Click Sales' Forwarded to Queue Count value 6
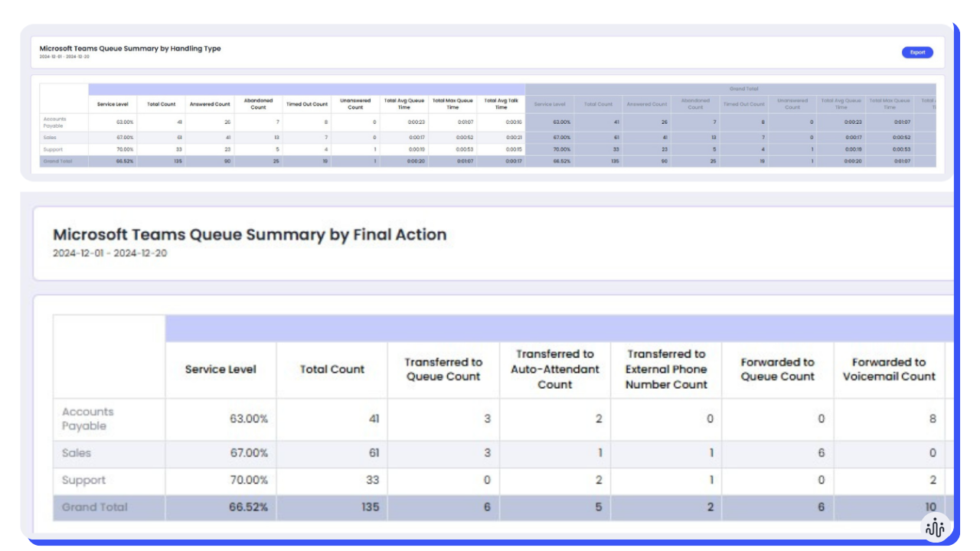The width and height of the screenshot is (980, 551). click(821, 453)
